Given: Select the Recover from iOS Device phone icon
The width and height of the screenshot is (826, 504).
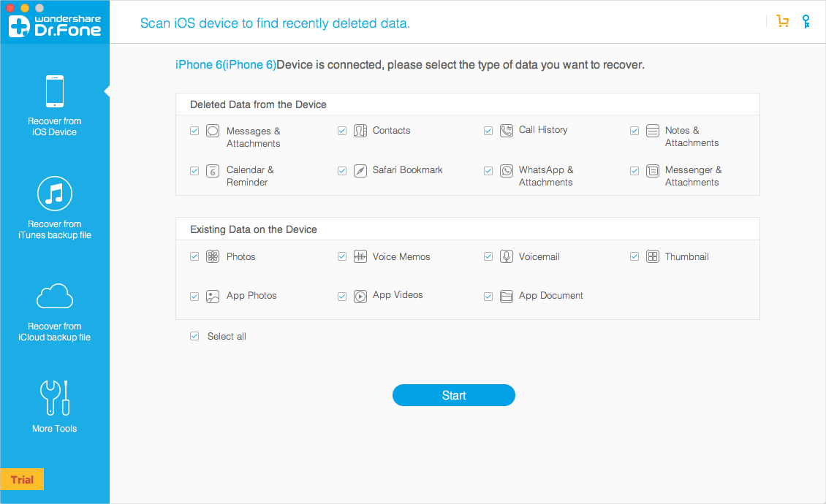Looking at the screenshot, I should click(x=55, y=91).
